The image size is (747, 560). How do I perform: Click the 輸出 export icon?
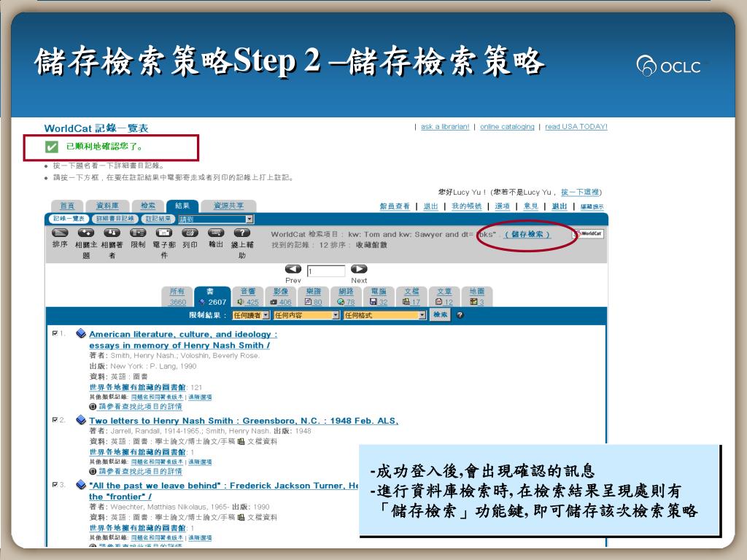(x=216, y=233)
